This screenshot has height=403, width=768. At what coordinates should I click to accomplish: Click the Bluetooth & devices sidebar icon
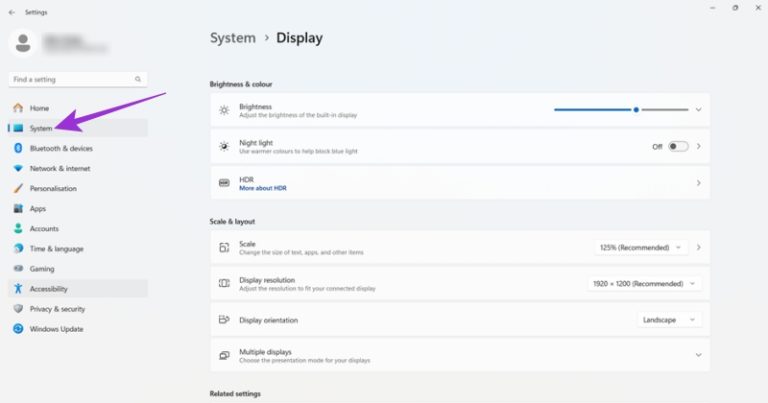[18, 148]
